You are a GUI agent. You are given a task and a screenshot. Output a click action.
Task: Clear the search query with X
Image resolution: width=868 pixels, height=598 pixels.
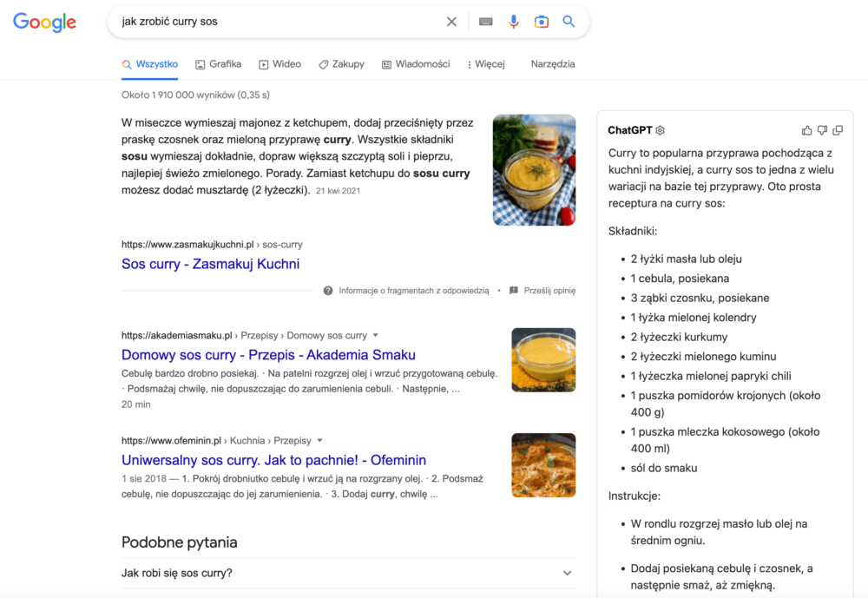pyautogui.click(x=451, y=22)
